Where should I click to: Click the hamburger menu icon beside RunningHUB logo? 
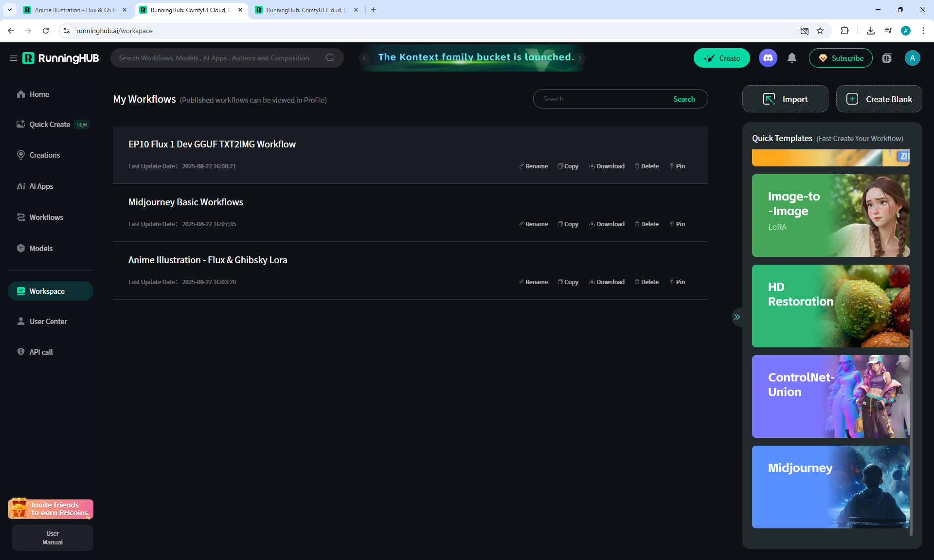[x=13, y=58]
